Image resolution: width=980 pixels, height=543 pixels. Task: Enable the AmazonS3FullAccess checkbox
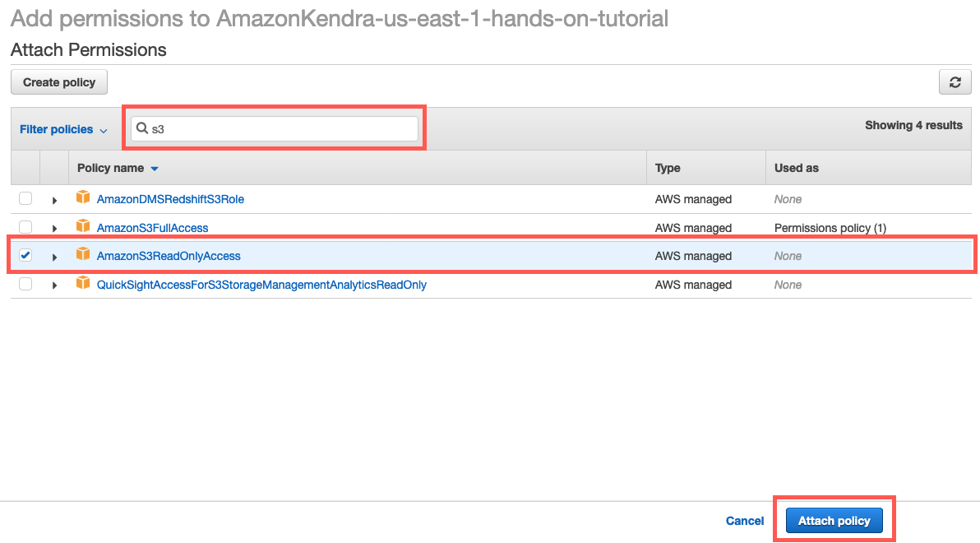[25, 227]
